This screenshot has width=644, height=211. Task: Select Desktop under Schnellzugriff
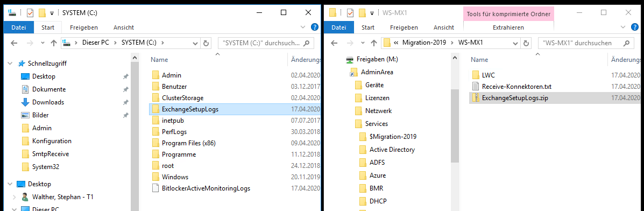(x=44, y=76)
